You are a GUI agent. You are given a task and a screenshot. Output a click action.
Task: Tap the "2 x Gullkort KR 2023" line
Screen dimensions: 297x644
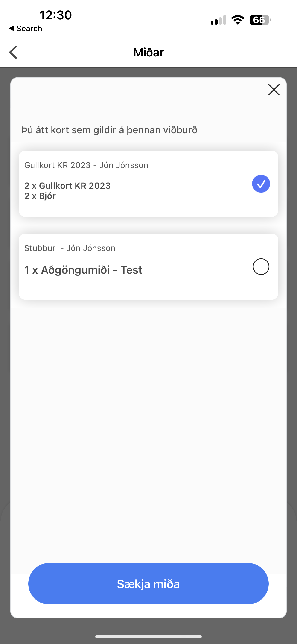[67, 186]
